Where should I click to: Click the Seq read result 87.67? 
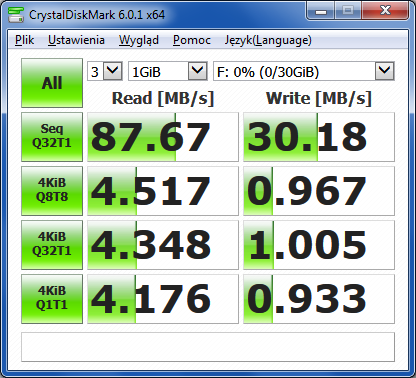point(163,137)
